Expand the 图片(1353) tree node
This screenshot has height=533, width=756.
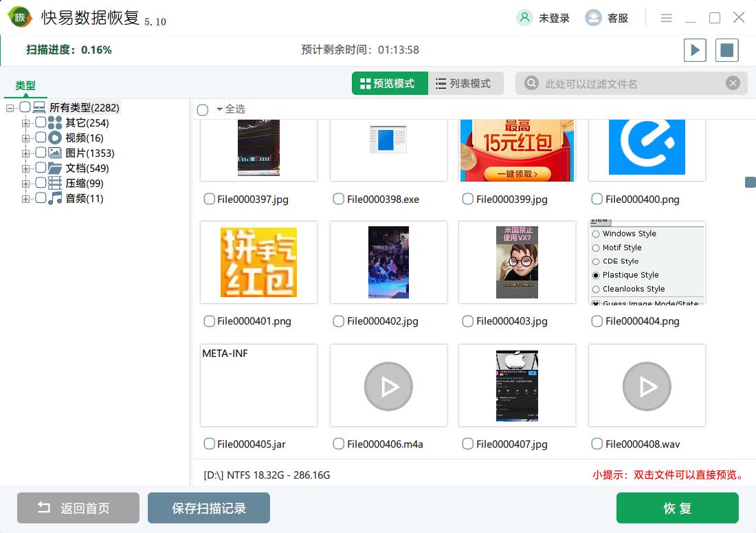(x=25, y=153)
